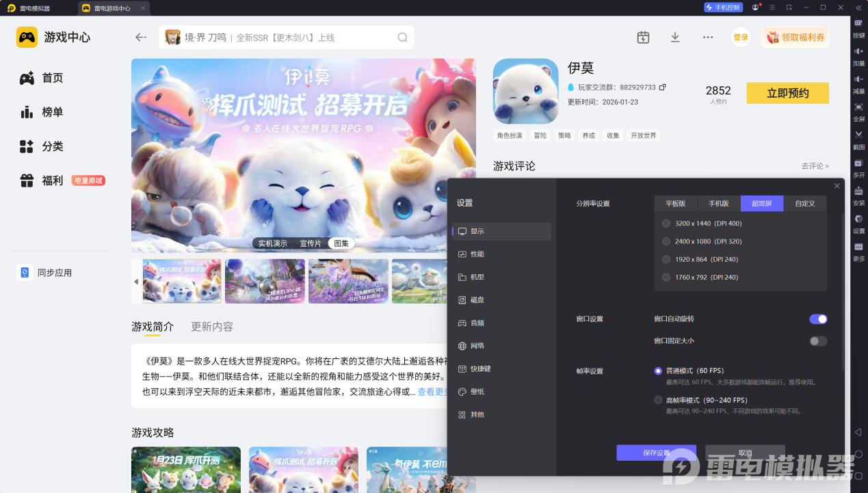Click the 手机控制 phone control button

click(x=723, y=8)
